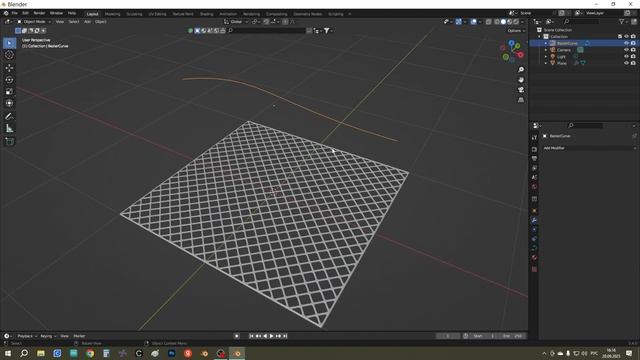Open the Modifier properties wrench tab
This screenshot has height=360, width=640.
(534, 220)
